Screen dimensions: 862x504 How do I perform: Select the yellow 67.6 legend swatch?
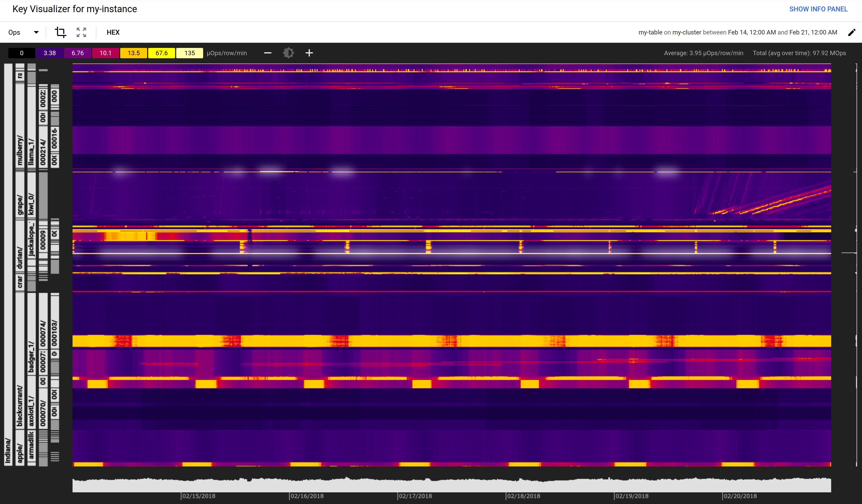(161, 53)
